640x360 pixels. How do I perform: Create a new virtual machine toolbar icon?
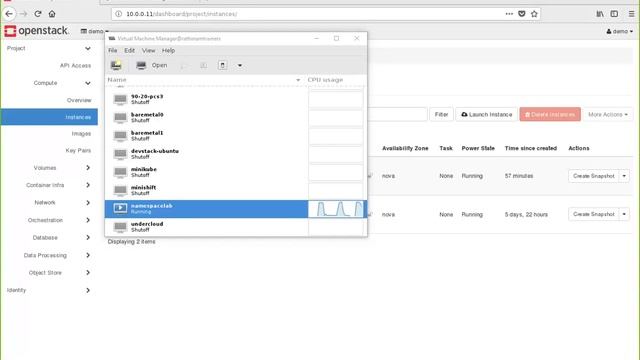pyautogui.click(x=116, y=65)
